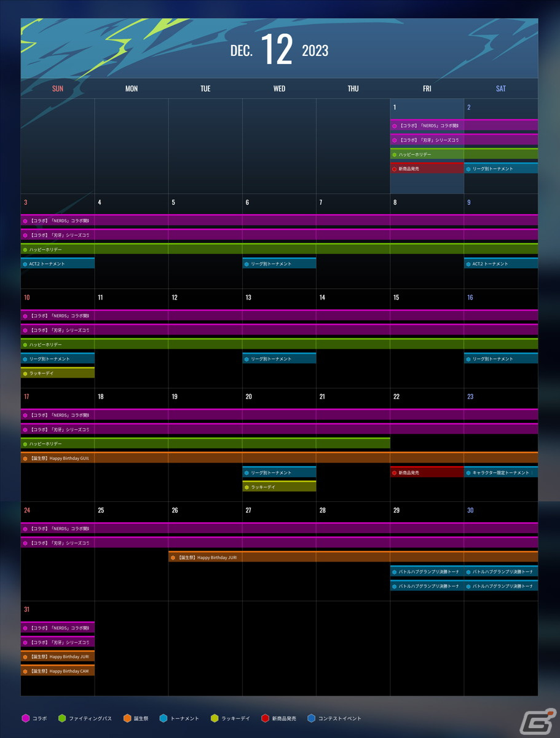Image resolution: width=560 pixels, height=738 pixels.
Task: Select the TUE column header
Action: coord(205,89)
